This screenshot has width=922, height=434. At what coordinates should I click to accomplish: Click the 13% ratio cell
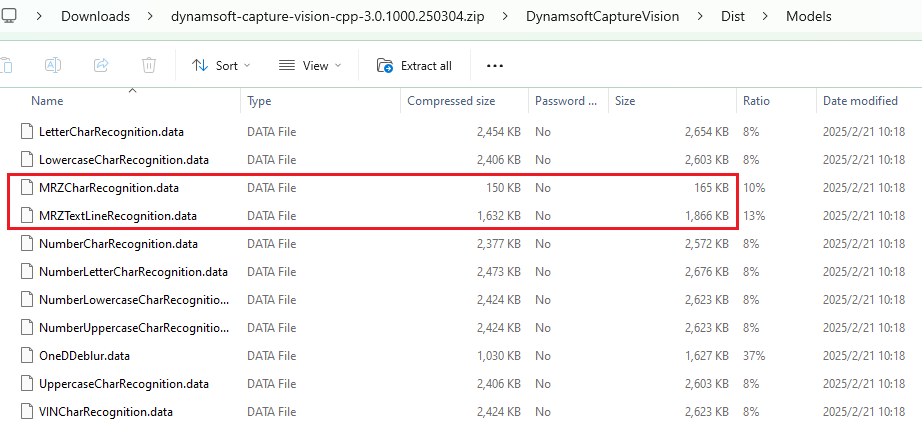[x=753, y=216]
